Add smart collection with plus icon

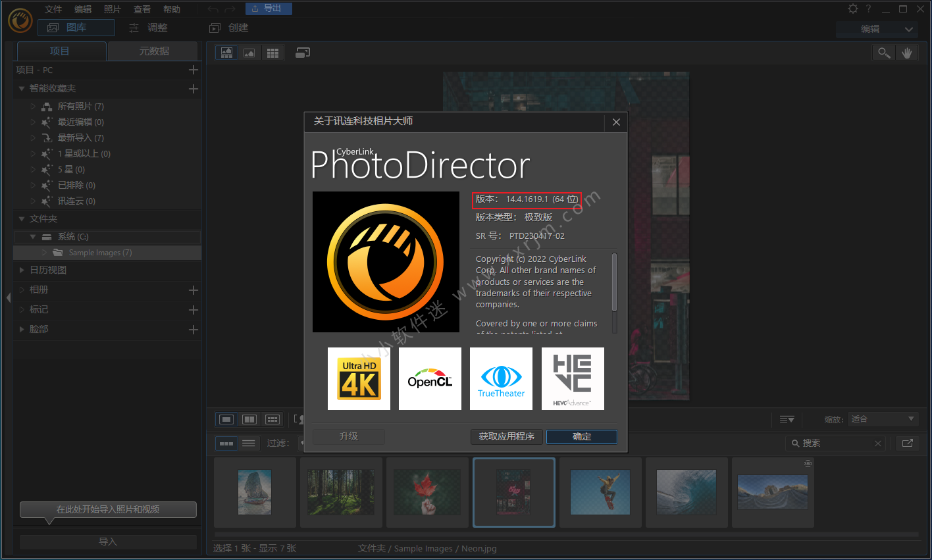(194, 88)
